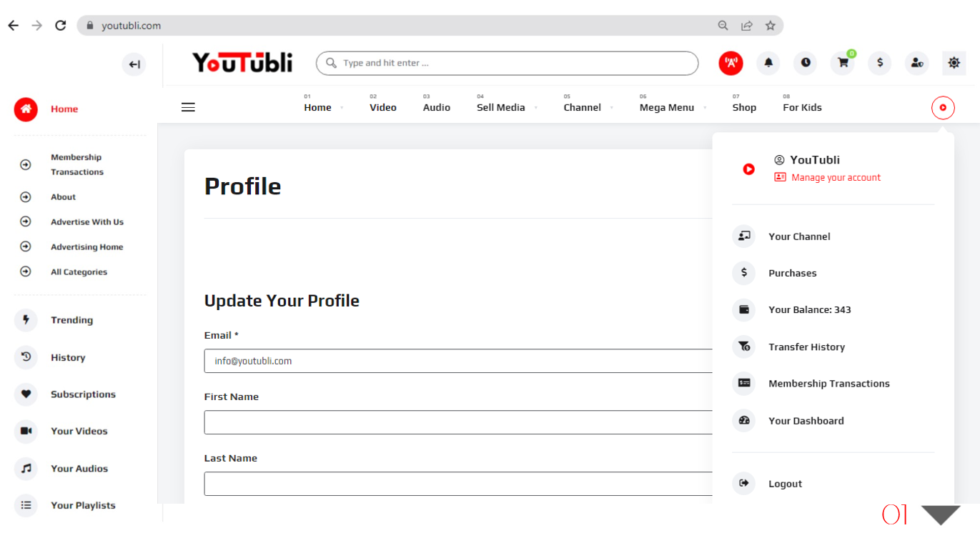Open Membership Transactions in sidebar

[76, 164]
